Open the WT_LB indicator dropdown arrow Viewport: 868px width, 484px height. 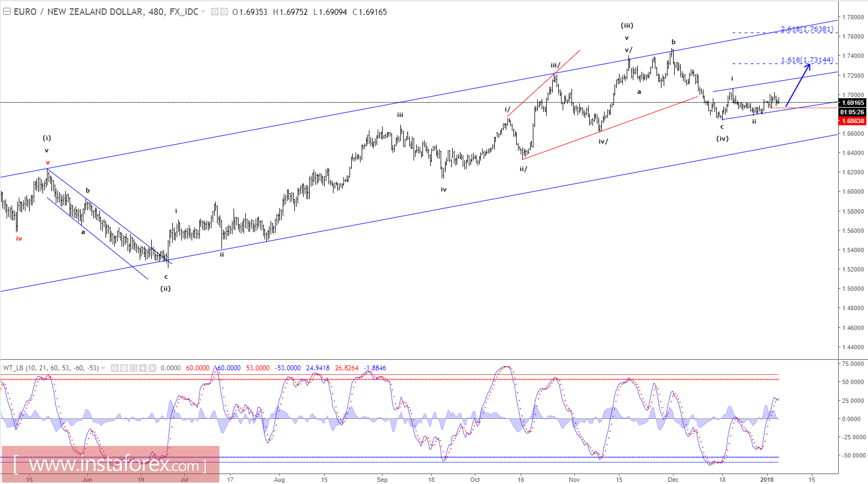[103, 368]
